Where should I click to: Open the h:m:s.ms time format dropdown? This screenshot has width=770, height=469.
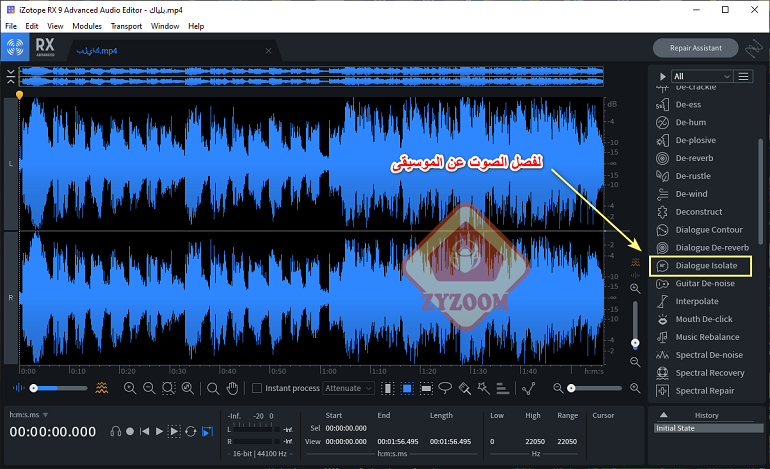(x=28, y=415)
